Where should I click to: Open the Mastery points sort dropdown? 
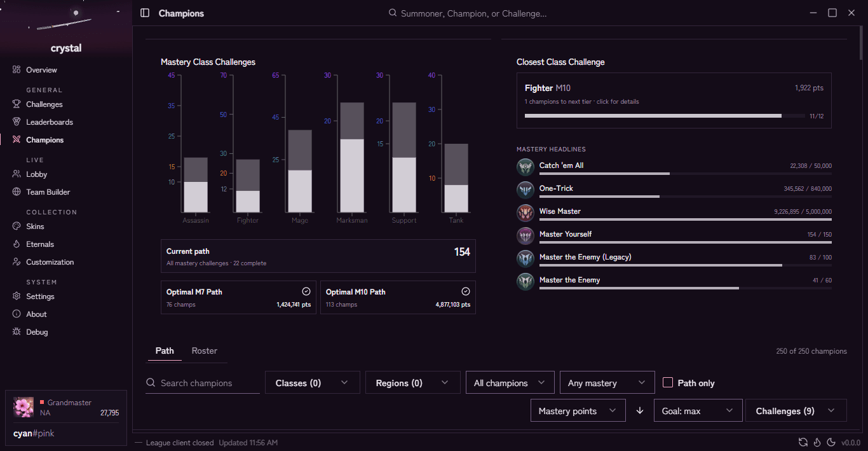click(x=578, y=411)
